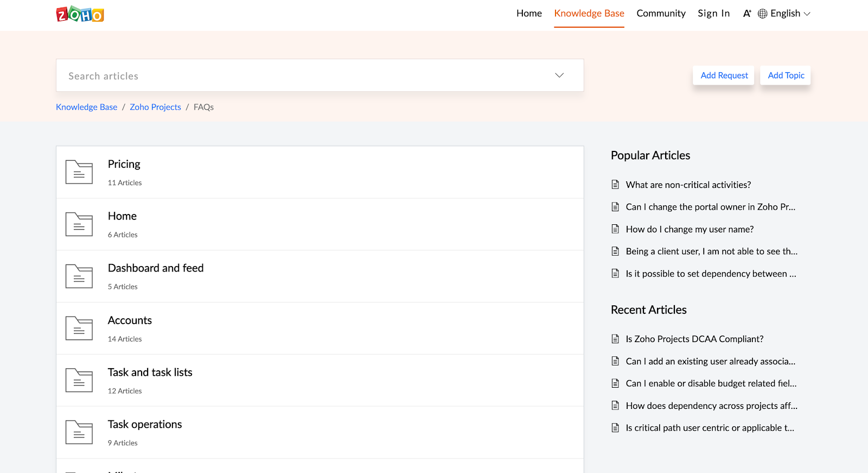Open the Home articles category
This screenshot has width=868, height=473.
122,216
